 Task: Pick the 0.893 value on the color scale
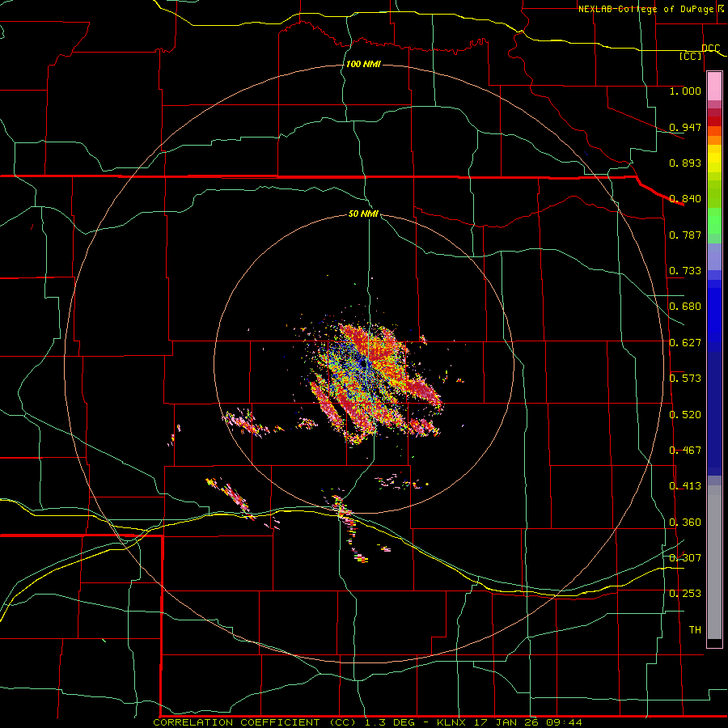[685, 163]
